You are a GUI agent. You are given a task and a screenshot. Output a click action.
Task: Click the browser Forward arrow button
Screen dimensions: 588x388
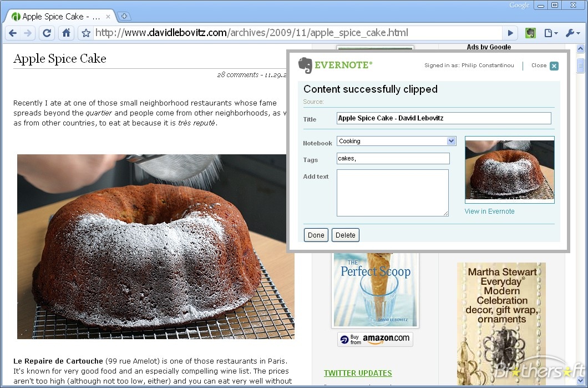tap(28, 33)
